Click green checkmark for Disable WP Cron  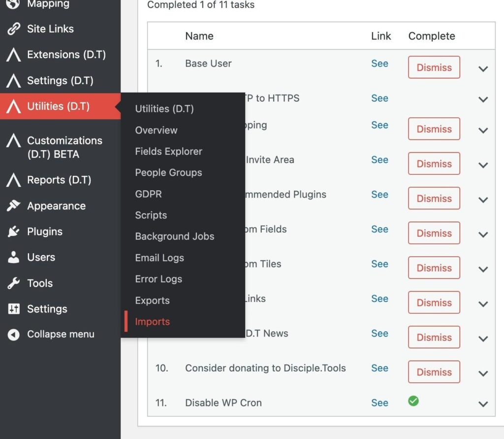tap(413, 401)
